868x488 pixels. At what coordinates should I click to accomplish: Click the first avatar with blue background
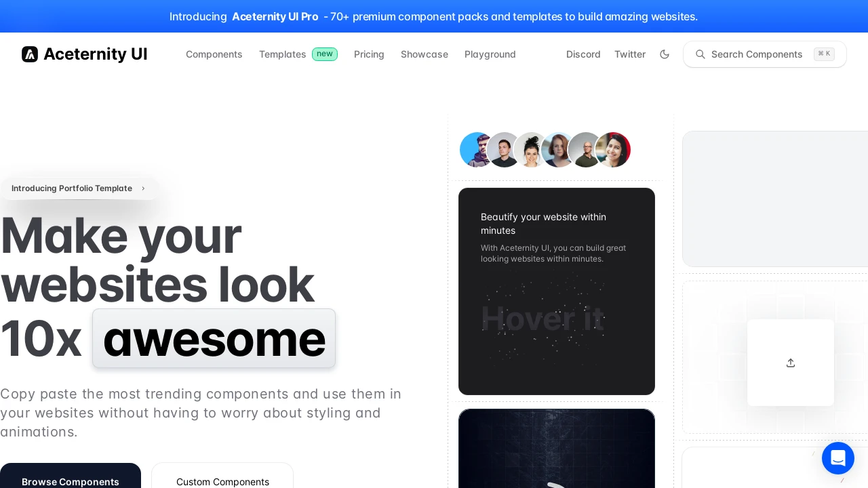[x=477, y=150]
